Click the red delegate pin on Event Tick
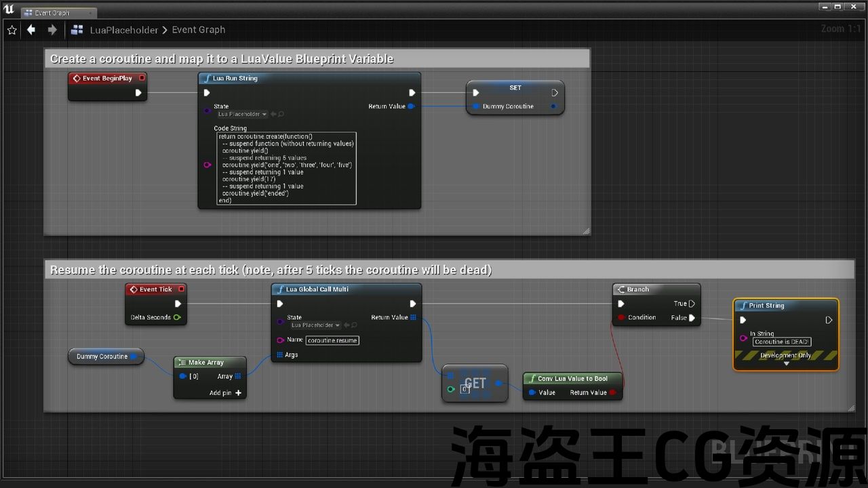The height and width of the screenshot is (488, 868). (x=181, y=289)
